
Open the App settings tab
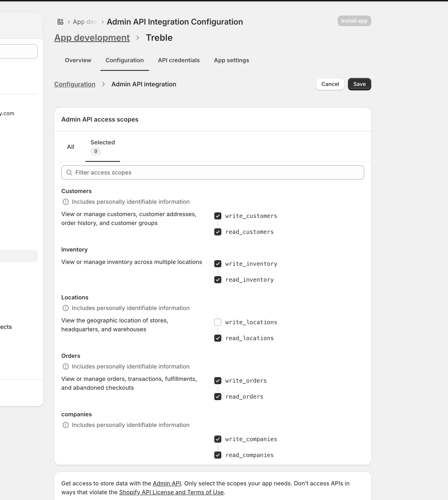point(231,60)
